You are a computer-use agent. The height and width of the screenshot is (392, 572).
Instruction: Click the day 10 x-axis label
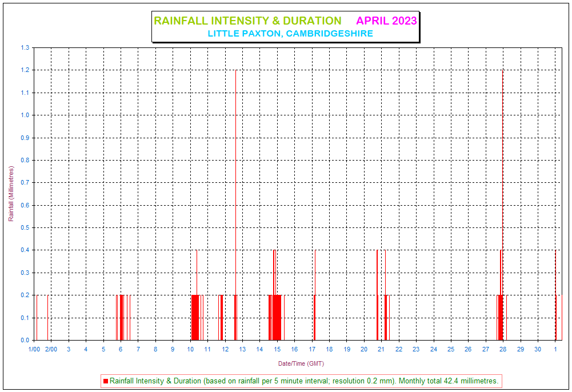point(190,349)
